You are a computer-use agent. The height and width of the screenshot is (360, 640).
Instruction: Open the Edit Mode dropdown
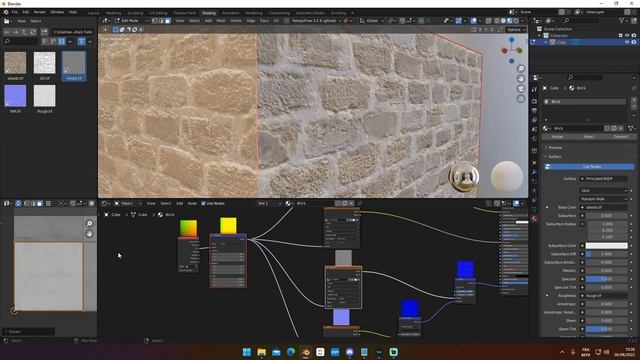[x=131, y=21]
